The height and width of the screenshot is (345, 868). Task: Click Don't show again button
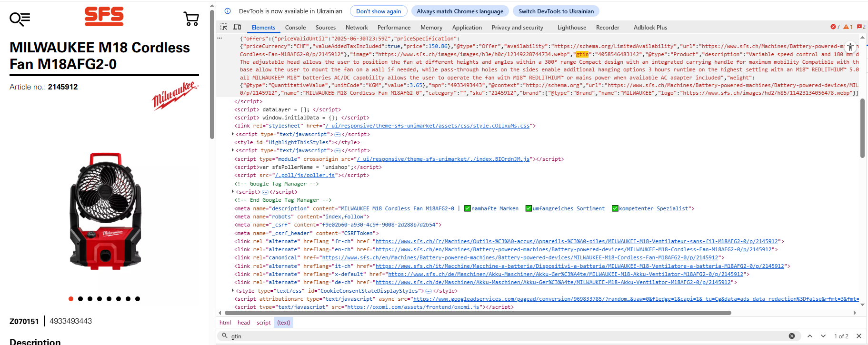[379, 11]
